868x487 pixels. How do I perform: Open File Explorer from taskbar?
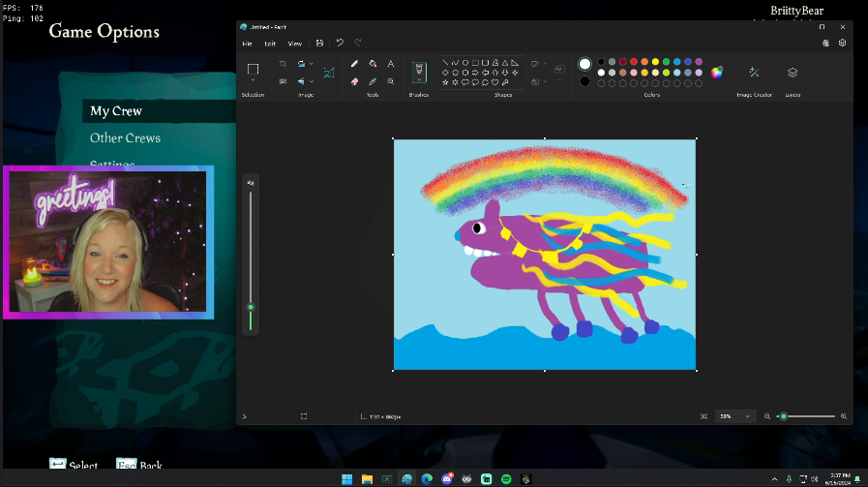[x=367, y=479]
